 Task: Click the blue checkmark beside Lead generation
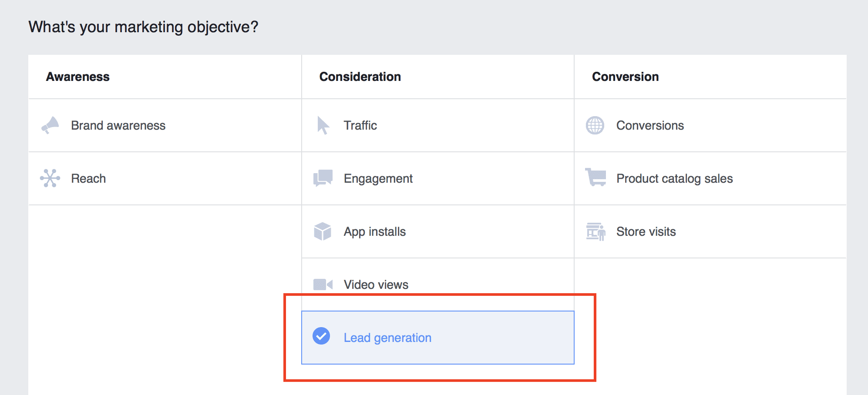click(321, 336)
